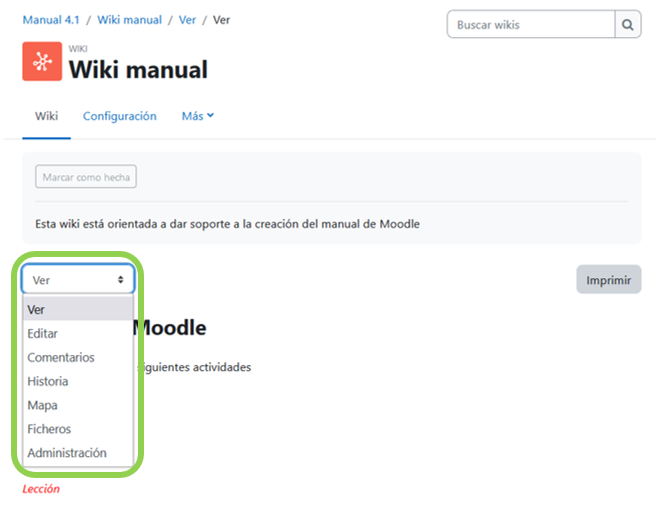656x508 pixels.
Task: Toggle the Ver select box
Action: 78,280
